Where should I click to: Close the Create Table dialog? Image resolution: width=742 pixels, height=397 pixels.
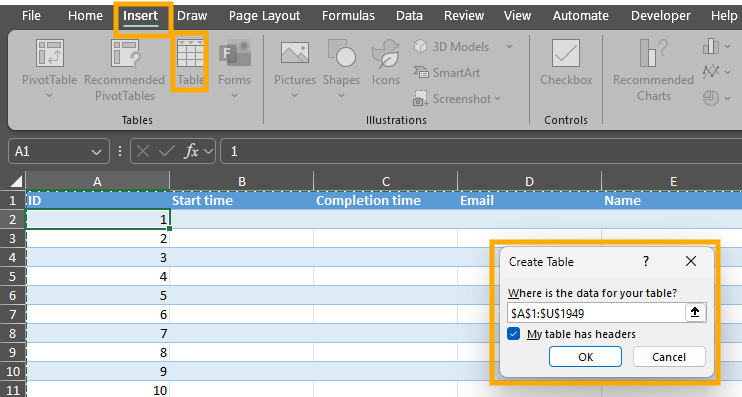click(691, 261)
